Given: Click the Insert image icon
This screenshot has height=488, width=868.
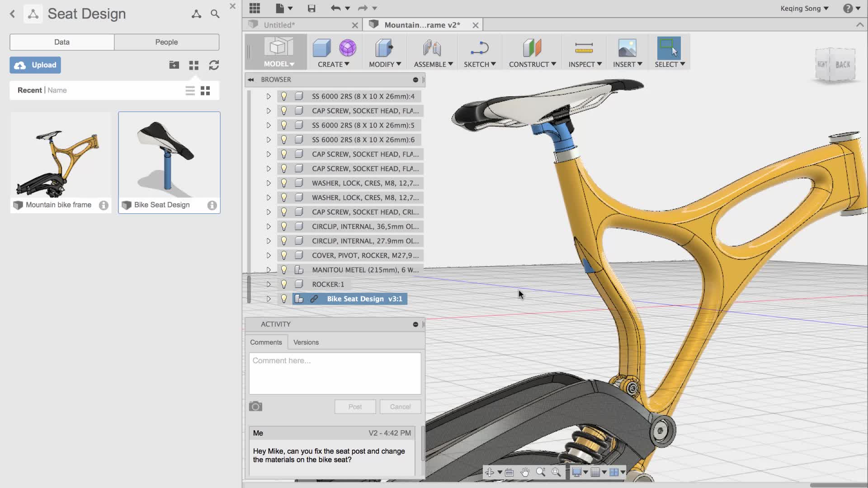Looking at the screenshot, I should [627, 48].
